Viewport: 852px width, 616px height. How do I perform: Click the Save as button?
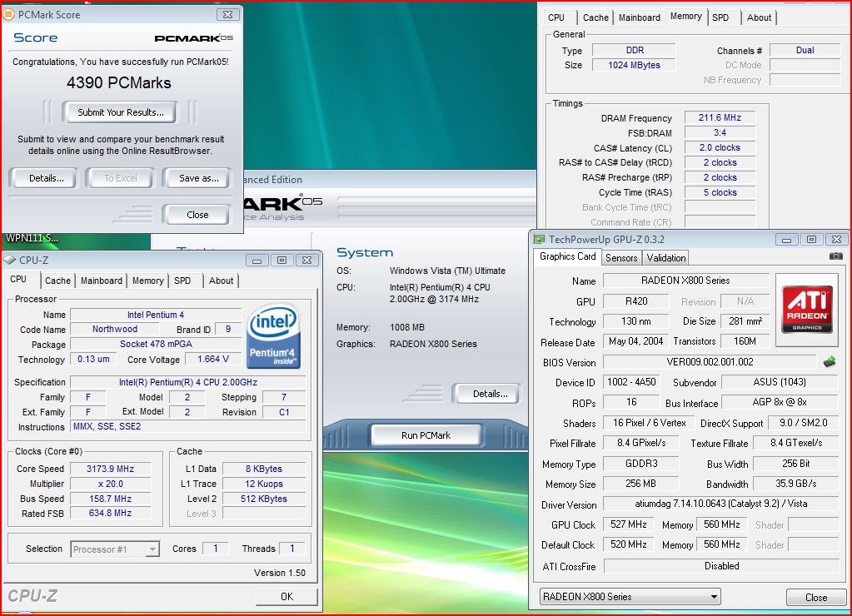click(x=199, y=178)
